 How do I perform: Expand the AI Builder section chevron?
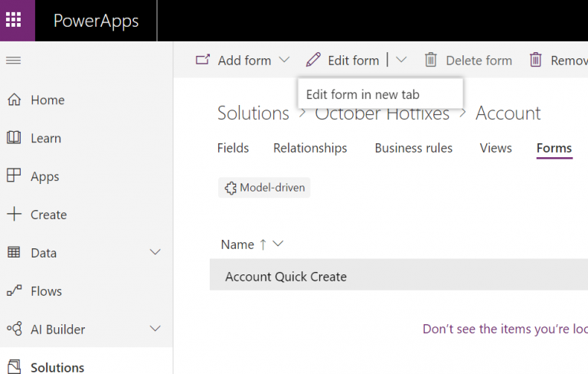155,329
